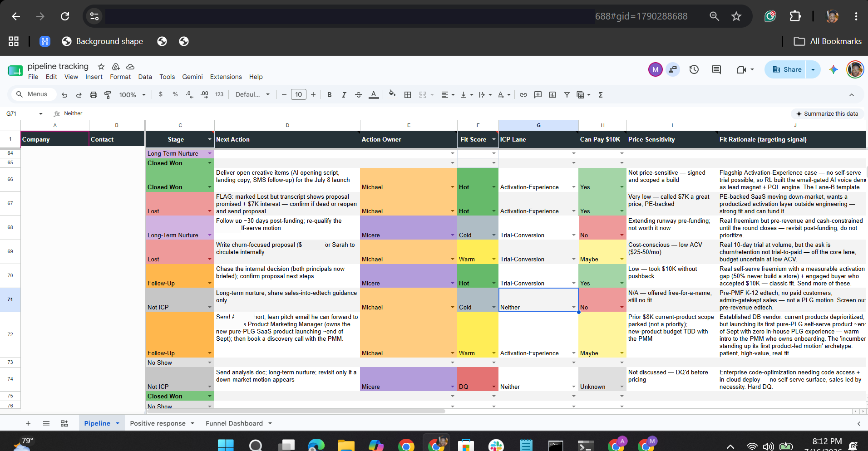Click the Gemini sparkle icon
This screenshot has width=868, height=451.
pos(833,69)
